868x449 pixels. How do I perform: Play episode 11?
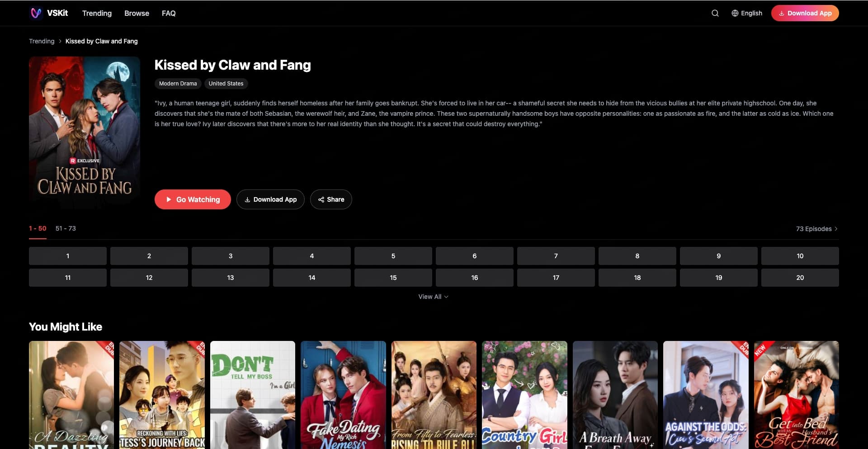pos(68,278)
